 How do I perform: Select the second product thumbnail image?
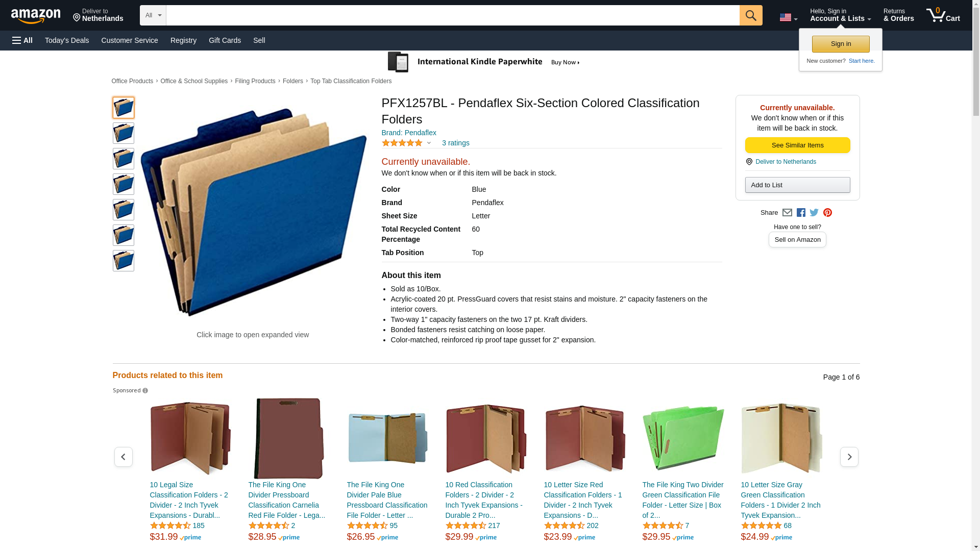coord(124,133)
